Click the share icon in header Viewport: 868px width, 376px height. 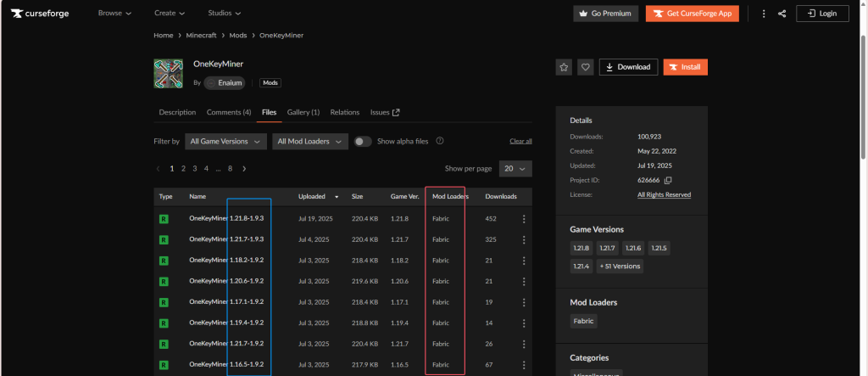click(x=782, y=14)
